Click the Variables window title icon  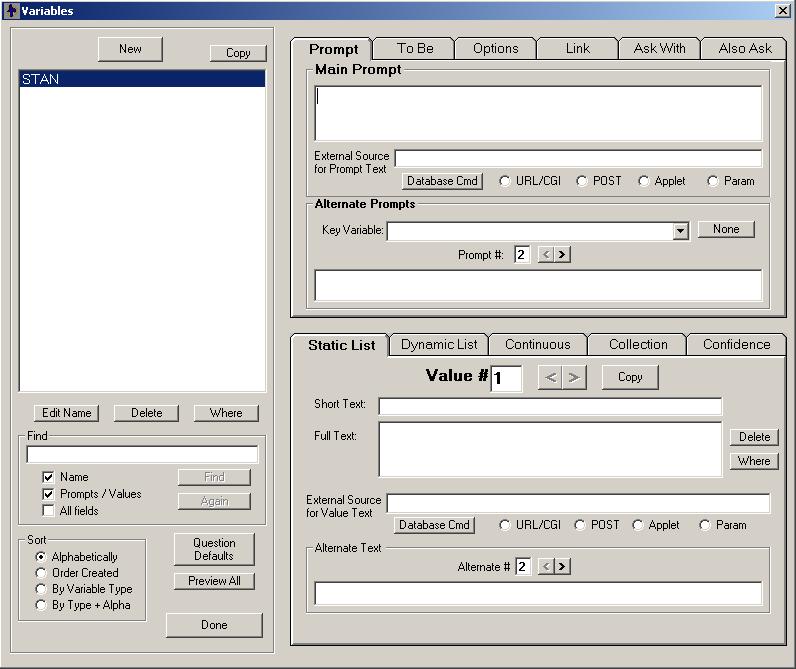pyautogui.click(x=11, y=10)
